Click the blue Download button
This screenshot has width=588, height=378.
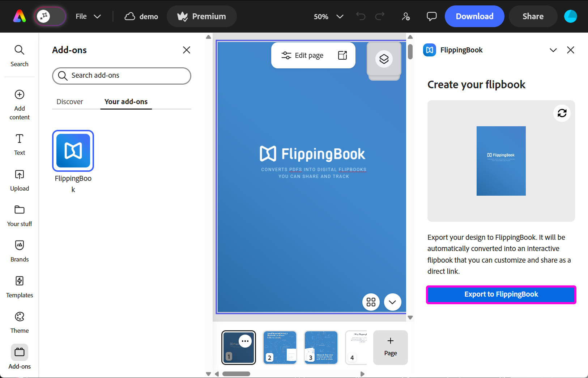[474, 17]
